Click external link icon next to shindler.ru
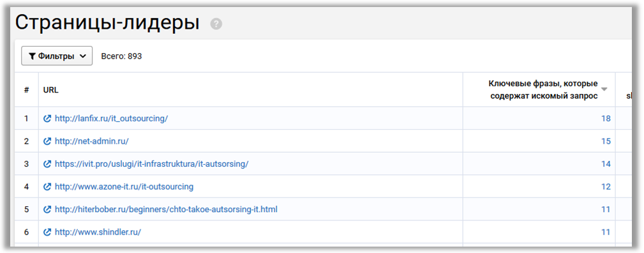 [x=47, y=232]
